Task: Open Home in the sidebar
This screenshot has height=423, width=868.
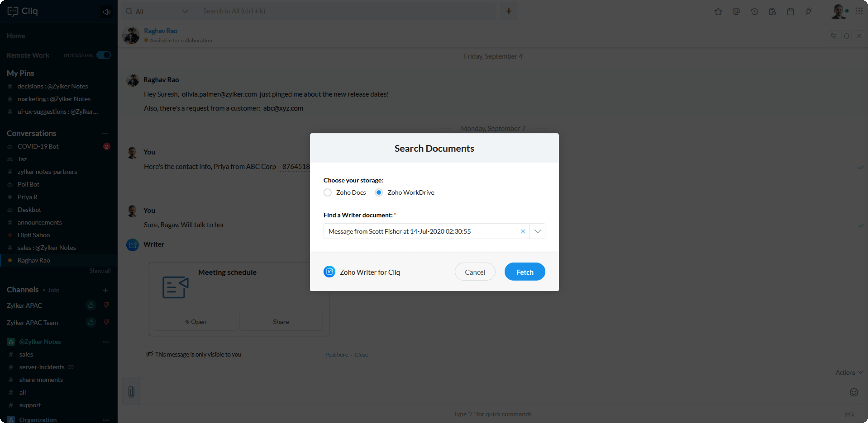Action: point(16,36)
